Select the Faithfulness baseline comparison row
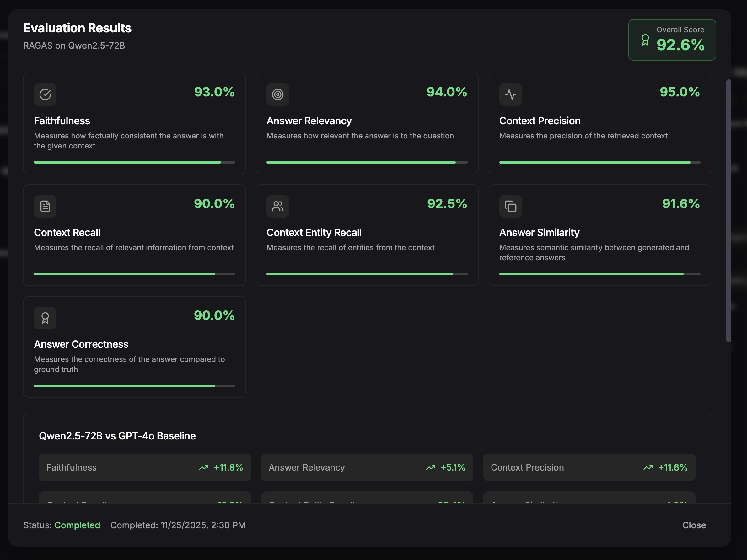This screenshot has width=747, height=560. pyautogui.click(x=145, y=467)
